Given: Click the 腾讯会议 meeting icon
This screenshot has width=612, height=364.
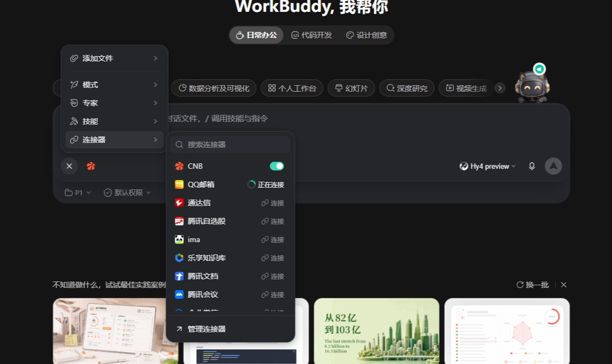Looking at the screenshot, I should [179, 294].
